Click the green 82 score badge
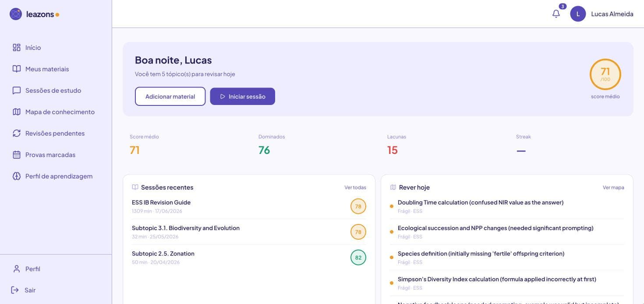The image size is (644, 304). click(x=358, y=258)
